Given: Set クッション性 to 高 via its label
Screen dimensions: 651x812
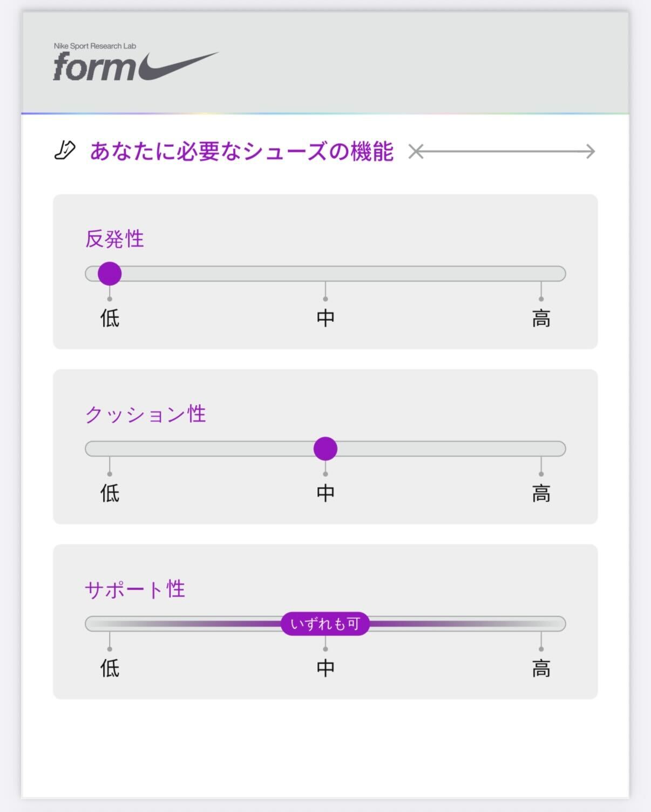Looking at the screenshot, I should click(x=541, y=493).
